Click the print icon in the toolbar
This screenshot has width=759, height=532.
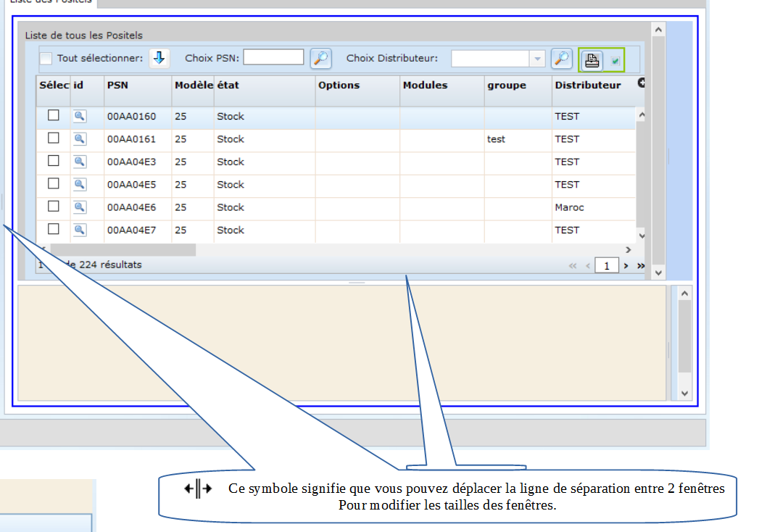(592, 60)
